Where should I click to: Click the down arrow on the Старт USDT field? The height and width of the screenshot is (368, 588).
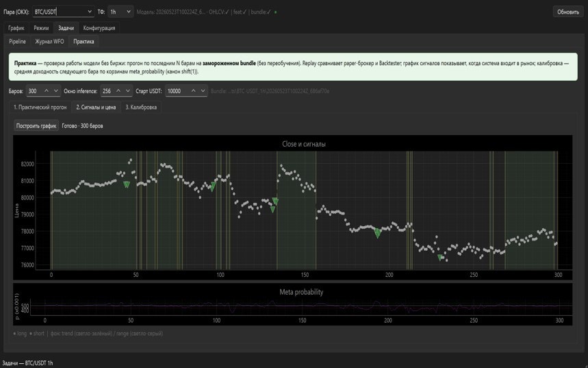pyautogui.click(x=203, y=91)
